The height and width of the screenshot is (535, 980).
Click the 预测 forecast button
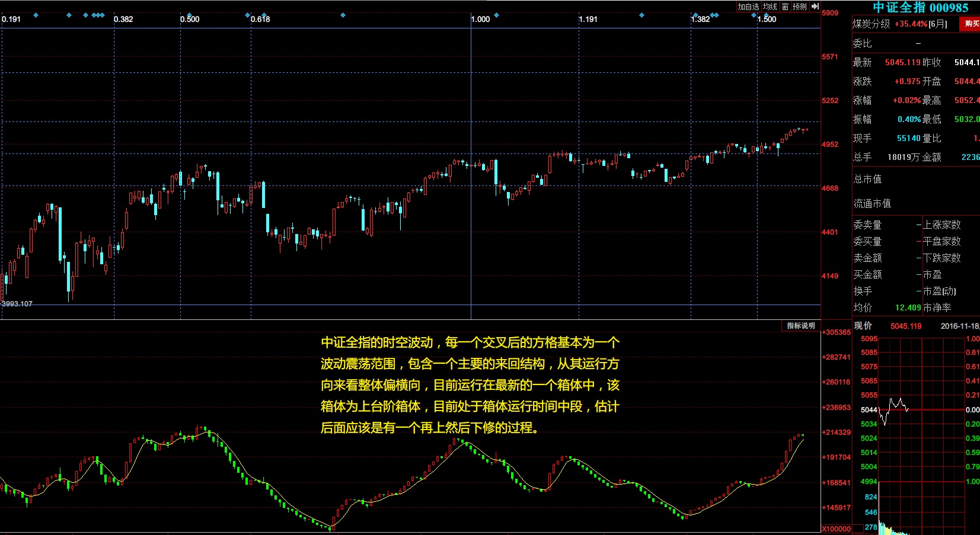pos(800,7)
